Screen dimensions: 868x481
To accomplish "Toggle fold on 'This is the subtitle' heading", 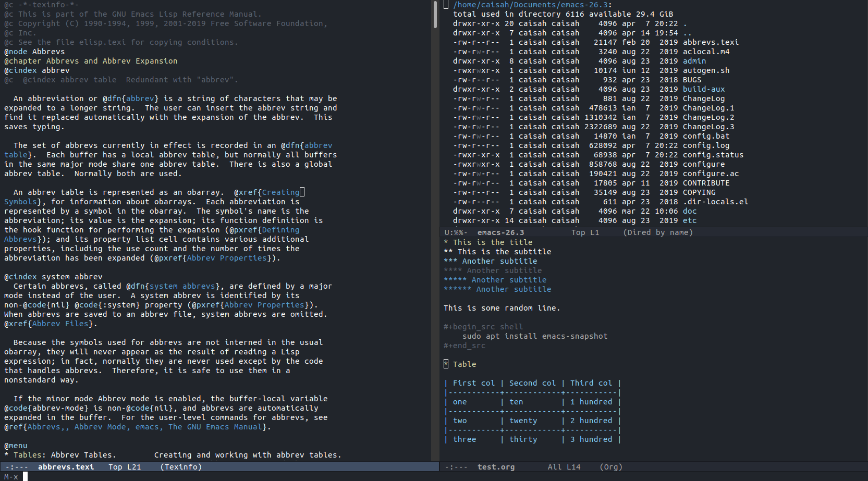I will pyautogui.click(x=497, y=252).
